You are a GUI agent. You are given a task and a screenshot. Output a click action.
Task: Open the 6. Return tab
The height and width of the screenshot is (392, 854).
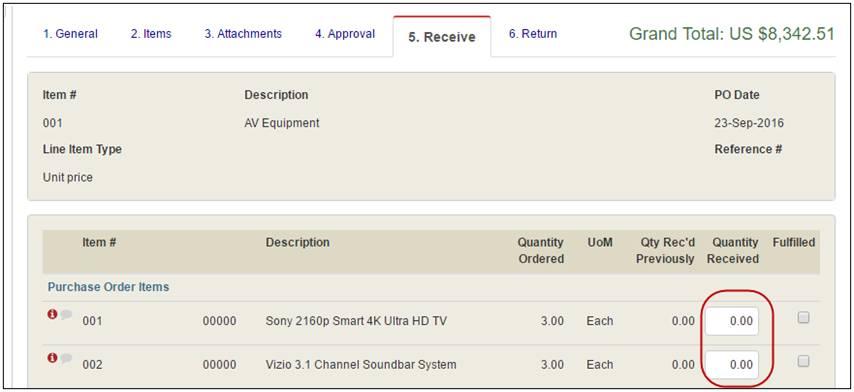pyautogui.click(x=533, y=34)
